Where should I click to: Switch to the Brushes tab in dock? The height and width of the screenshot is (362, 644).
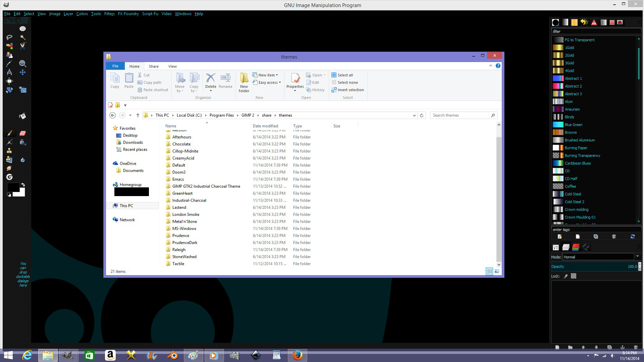555,22
